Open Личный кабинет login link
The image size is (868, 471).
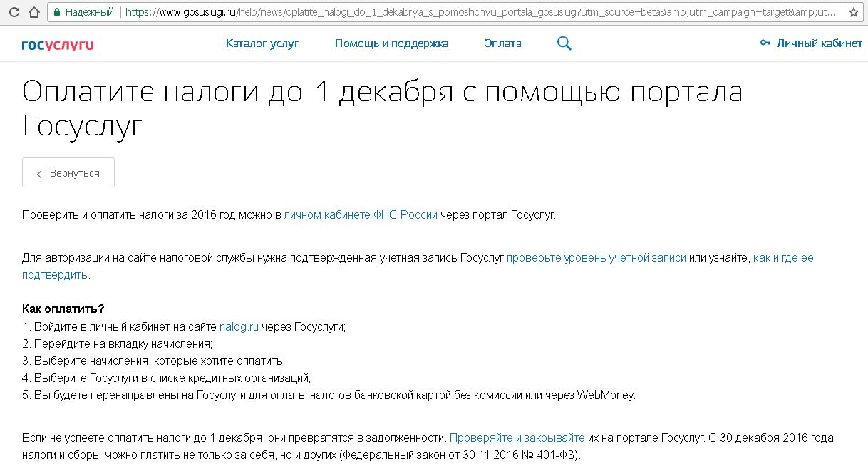(819, 43)
